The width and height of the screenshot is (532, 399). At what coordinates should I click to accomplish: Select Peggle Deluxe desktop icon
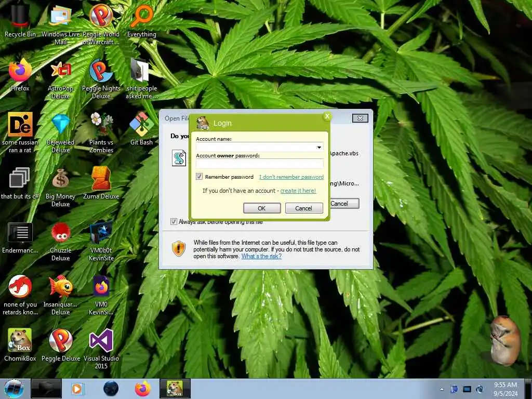[60, 344]
